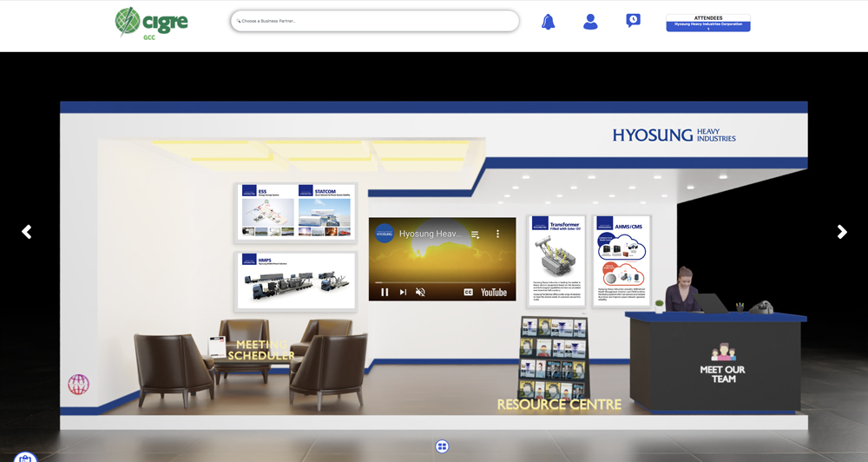The height and width of the screenshot is (462, 868).
Task: Go to previous booth with left arrow
Action: (27, 232)
